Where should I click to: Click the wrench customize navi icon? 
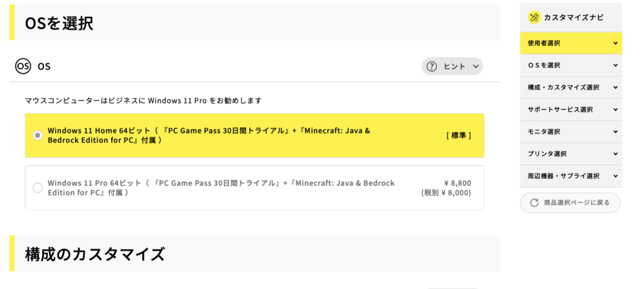coord(534,18)
